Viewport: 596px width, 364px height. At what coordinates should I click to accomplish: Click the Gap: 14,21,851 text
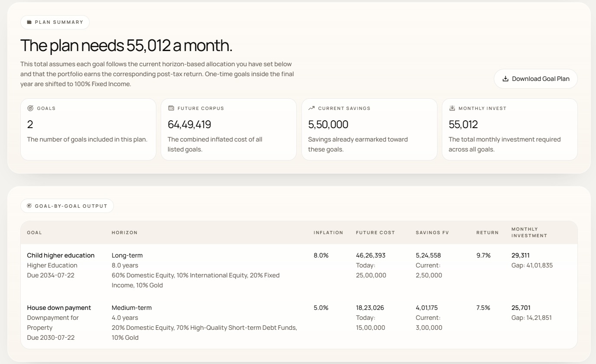532,318
